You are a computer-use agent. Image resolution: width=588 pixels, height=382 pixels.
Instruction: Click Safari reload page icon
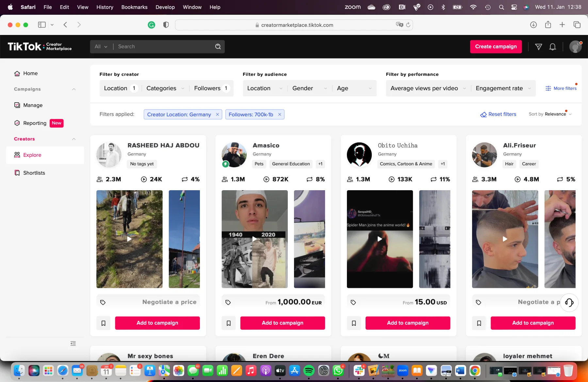pos(408,25)
